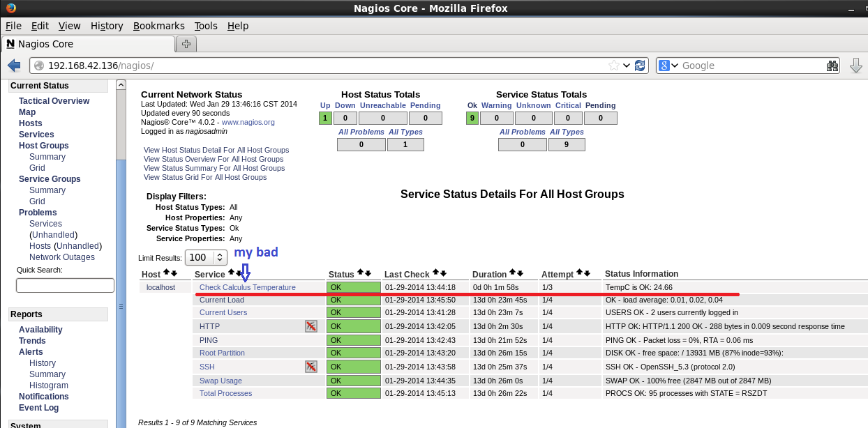868x428 pixels.
Task: Click the disabled notifications icon beside SSH
Action: [x=311, y=367]
